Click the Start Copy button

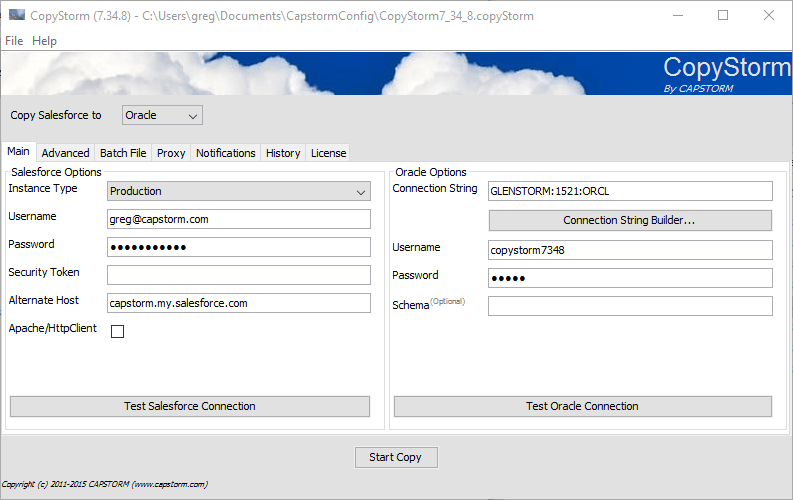click(396, 457)
